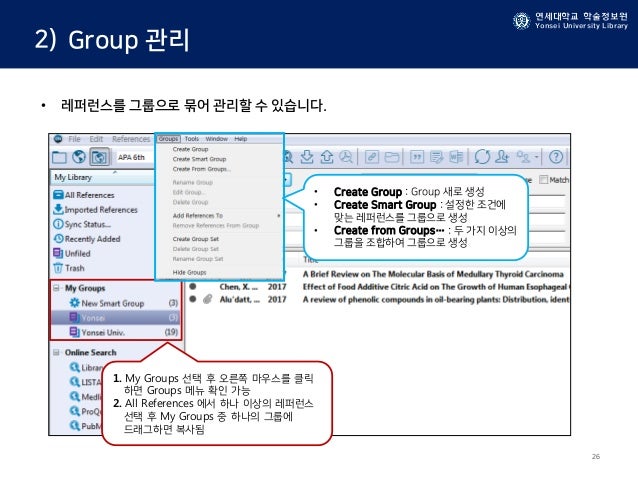Click the Groups menu in menu bar
638x479 pixels.
point(168,139)
